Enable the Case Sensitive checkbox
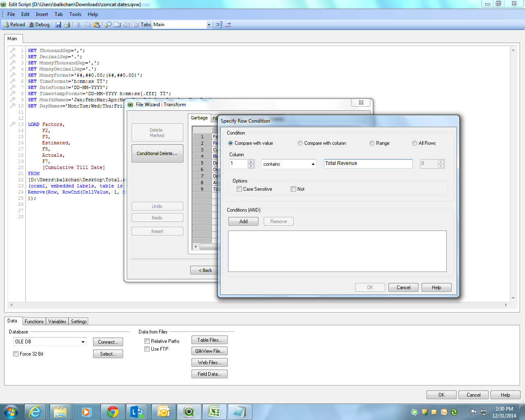 (x=240, y=189)
